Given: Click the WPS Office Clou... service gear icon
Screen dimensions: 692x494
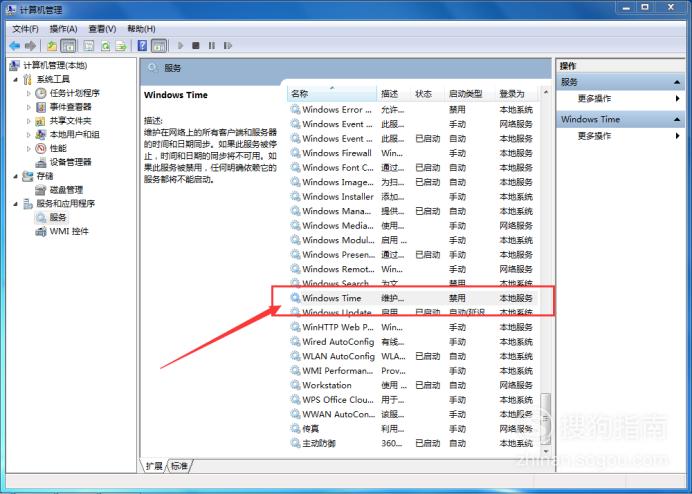Looking at the screenshot, I should pos(295,400).
